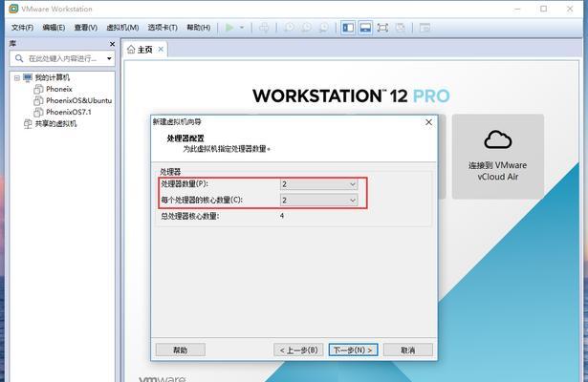The height and width of the screenshot is (382, 588).
Task: Click the 上一步(B) back button
Action: click(298, 350)
